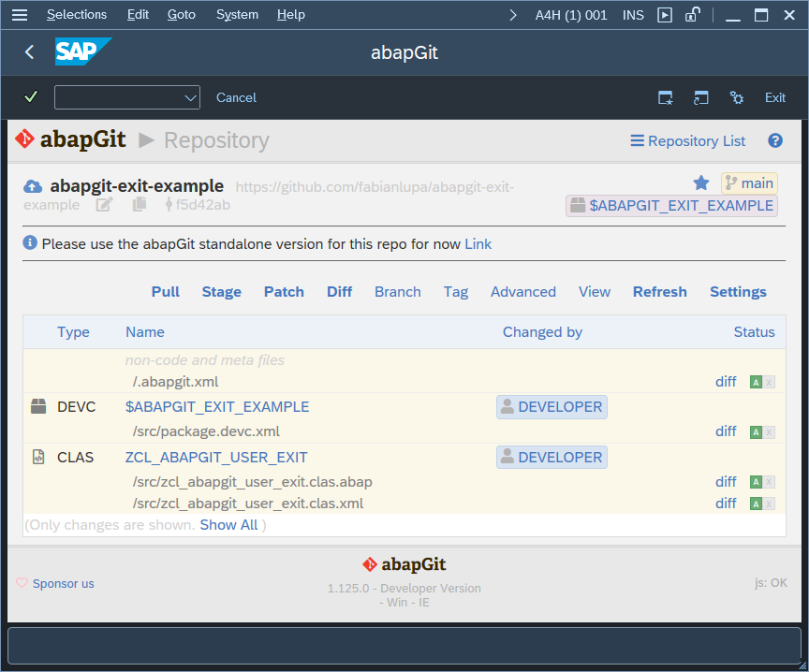
Task: Expand the Branch dropdown menu
Action: 397,292
